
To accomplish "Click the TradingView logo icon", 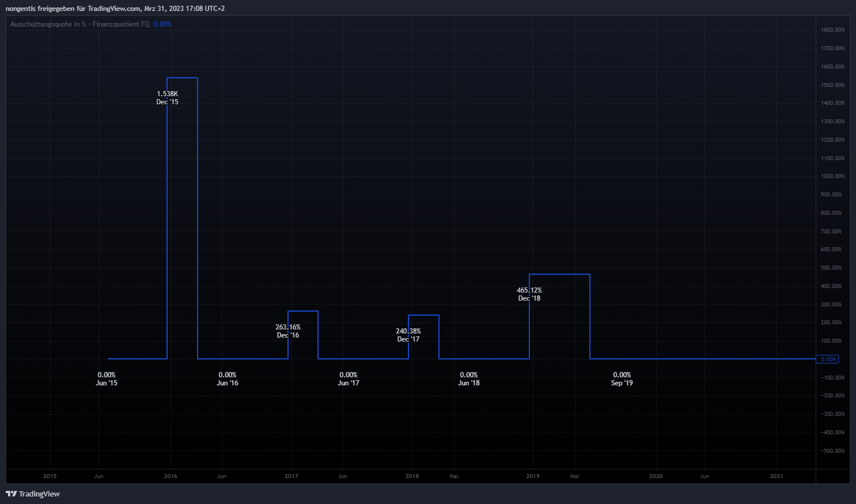I will pos(10,494).
